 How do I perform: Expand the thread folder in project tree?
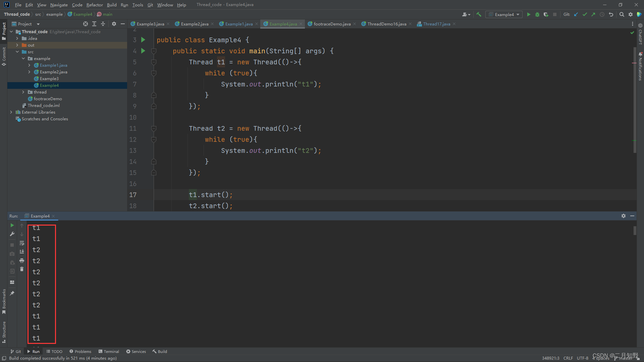[23, 92]
